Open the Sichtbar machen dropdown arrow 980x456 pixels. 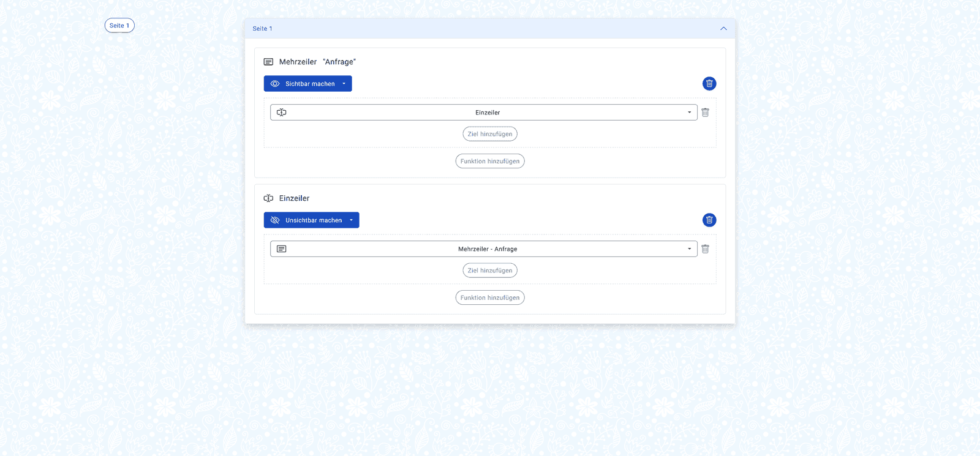[344, 84]
